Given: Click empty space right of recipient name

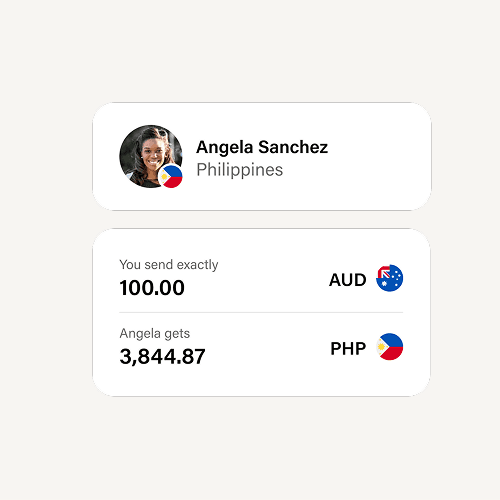Looking at the screenshot, I should [377, 156].
